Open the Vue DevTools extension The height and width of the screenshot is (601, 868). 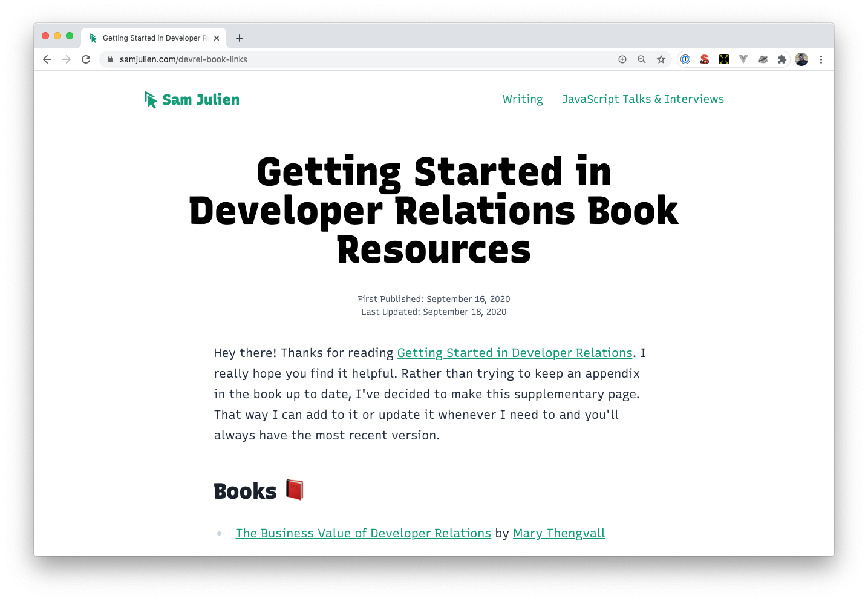pos(743,59)
